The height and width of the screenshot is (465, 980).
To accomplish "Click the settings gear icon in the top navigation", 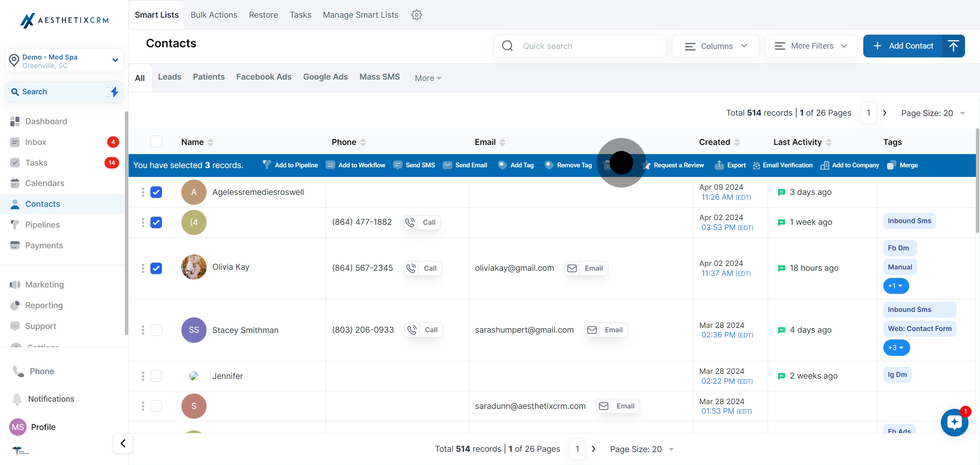I will point(416,15).
